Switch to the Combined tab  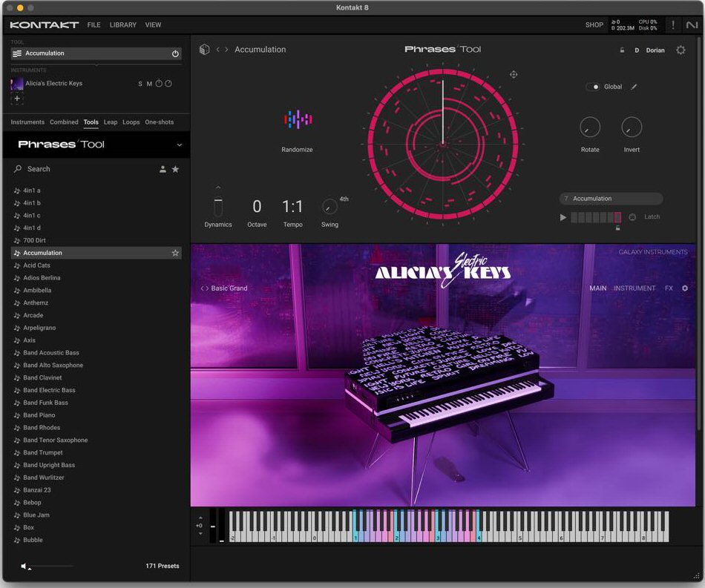tap(64, 122)
